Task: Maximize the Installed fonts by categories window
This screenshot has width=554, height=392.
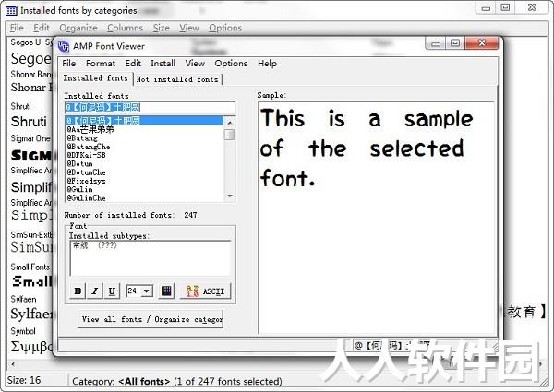Action: coord(506,7)
